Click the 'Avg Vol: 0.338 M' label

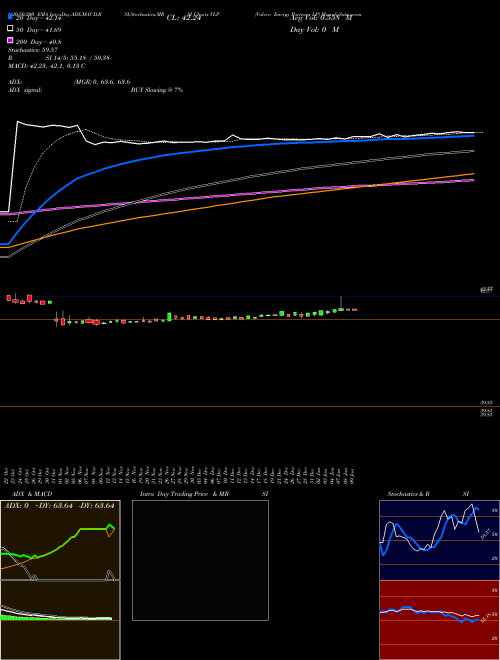pos(321,18)
